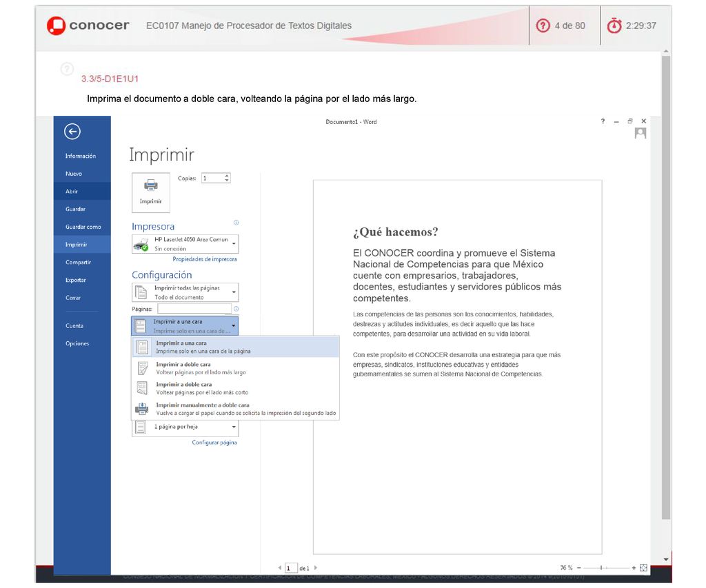The width and height of the screenshot is (706, 588).
Task: Select Guardar in the sidebar
Action: [x=82, y=209]
